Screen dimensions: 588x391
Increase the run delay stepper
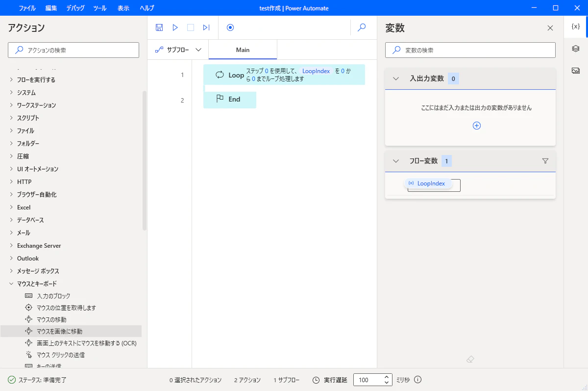(x=387, y=377)
